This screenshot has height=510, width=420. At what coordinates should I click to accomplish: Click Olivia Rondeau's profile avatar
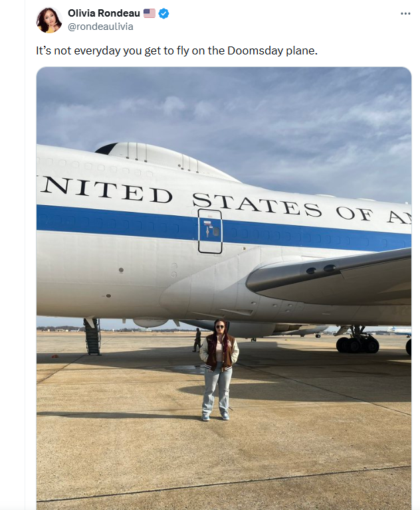coord(49,20)
